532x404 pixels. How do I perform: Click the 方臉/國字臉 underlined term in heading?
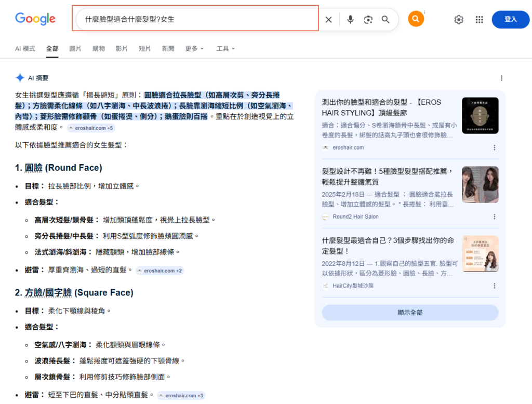click(48, 292)
